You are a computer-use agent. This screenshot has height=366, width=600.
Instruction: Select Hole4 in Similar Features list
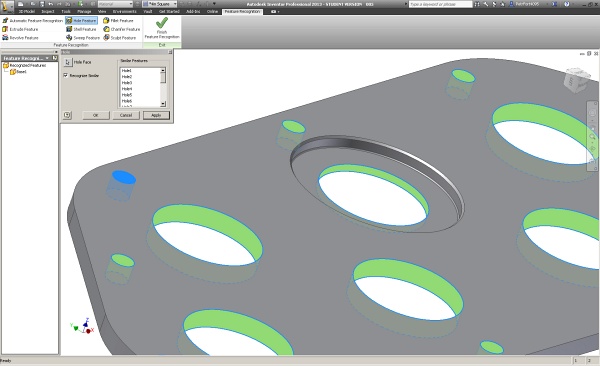(x=127, y=89)
